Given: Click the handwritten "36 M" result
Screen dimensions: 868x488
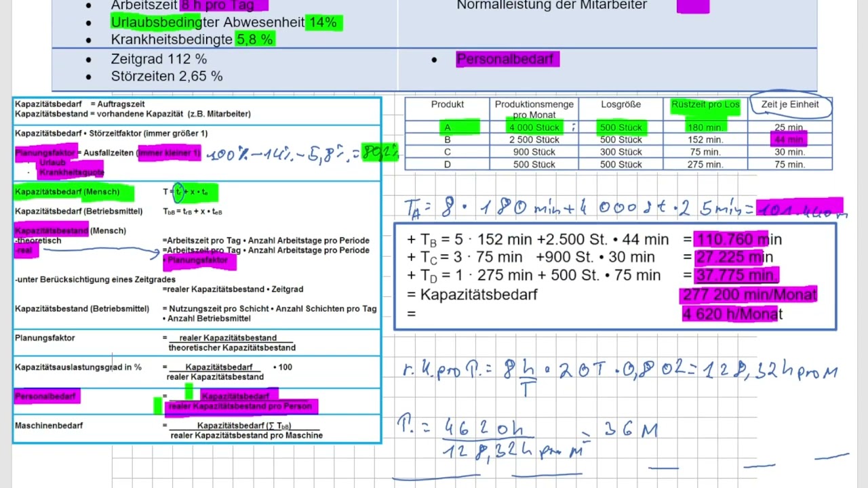Looking at the screenshot, I should (x=630, y=430).
